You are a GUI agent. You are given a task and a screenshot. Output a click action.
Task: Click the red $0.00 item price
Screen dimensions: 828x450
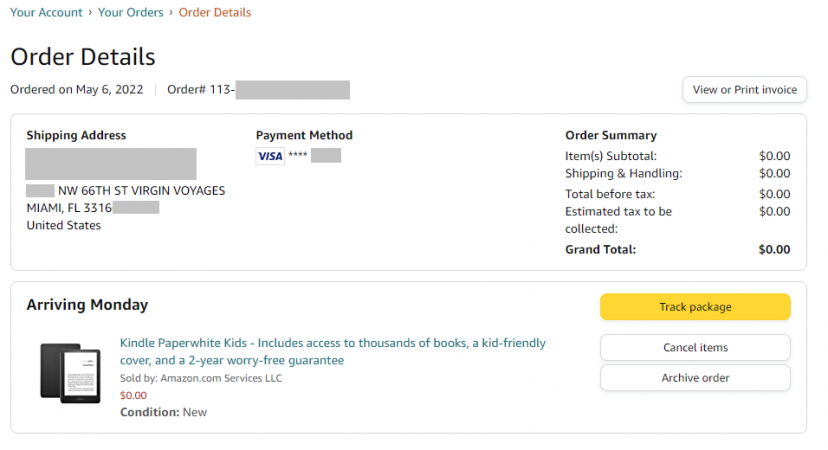(x=133, y=395)
